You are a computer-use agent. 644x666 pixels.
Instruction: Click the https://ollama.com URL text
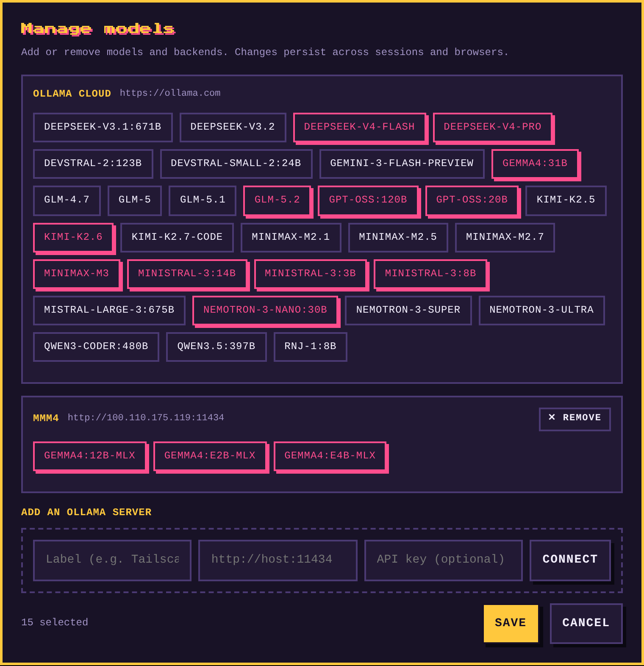(170, 93)
